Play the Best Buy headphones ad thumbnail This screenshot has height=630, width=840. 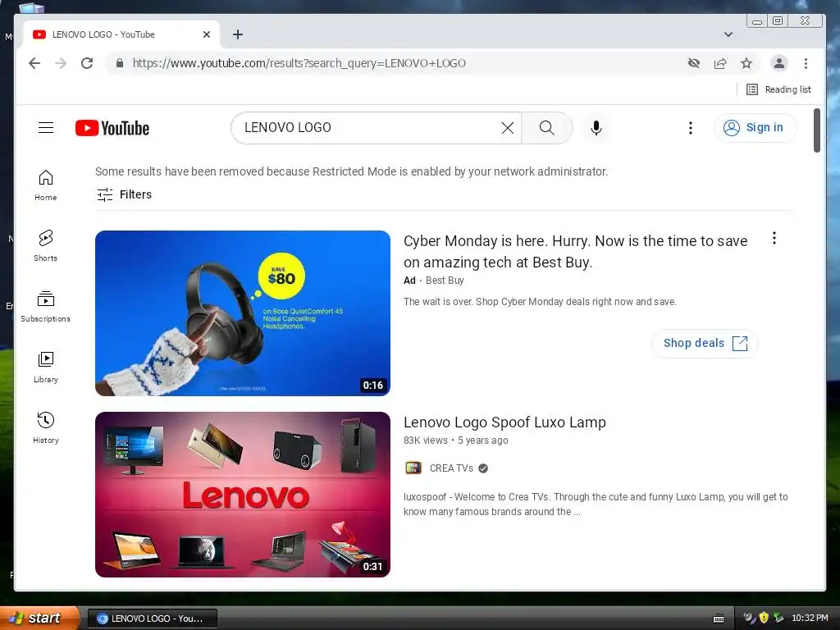[243, 313]
